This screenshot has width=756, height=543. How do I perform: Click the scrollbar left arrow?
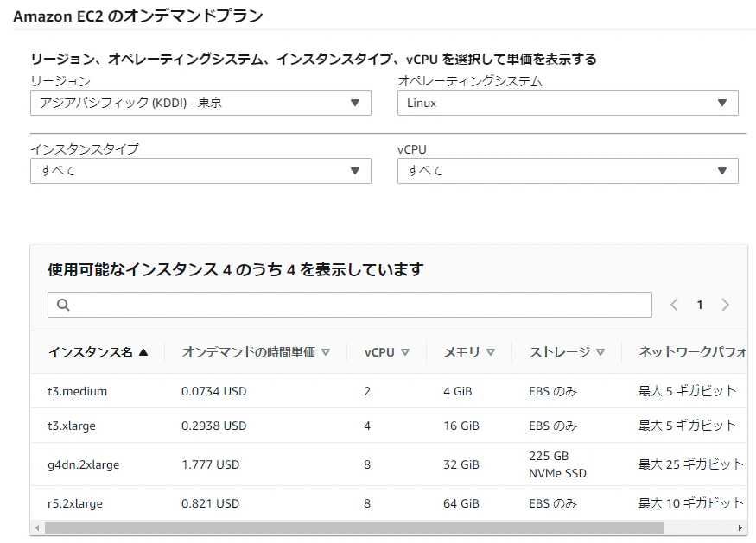tap(37, 528)
